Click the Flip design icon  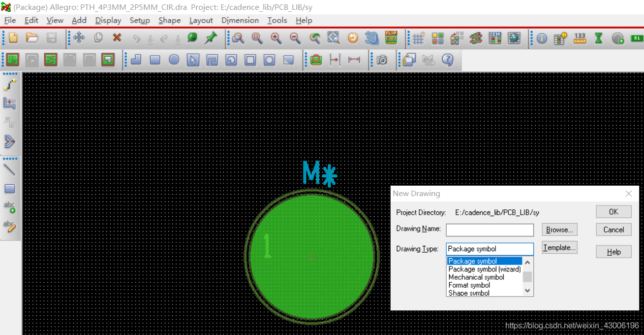pos(391,38)
